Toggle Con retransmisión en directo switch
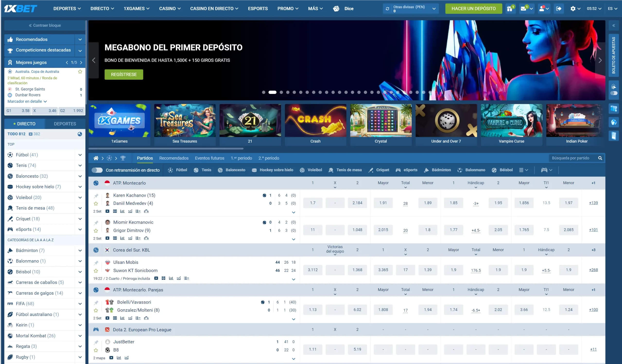The width and height of the screenshot is (622, 364). point(97,170)
